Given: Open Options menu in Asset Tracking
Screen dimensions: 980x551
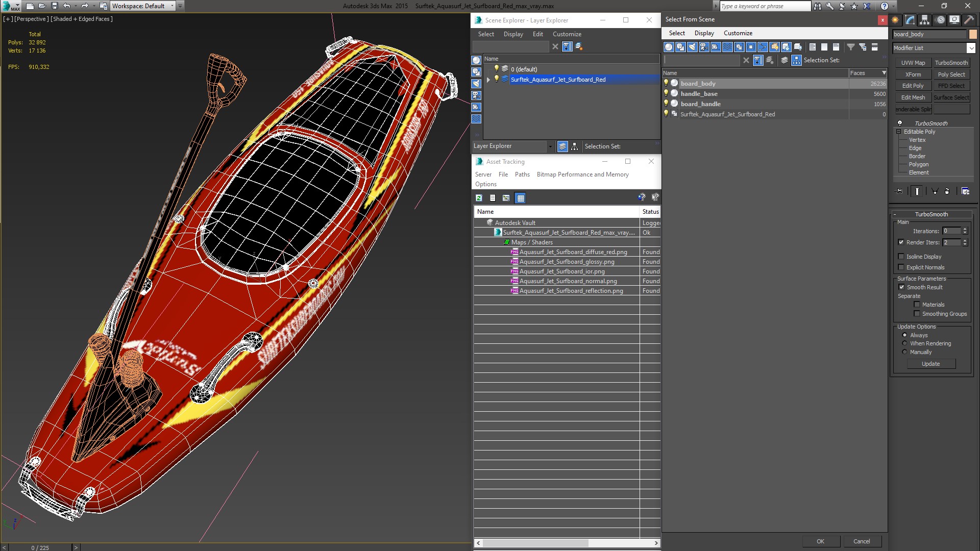Looking at the screenshot, I should coord(485,184).
